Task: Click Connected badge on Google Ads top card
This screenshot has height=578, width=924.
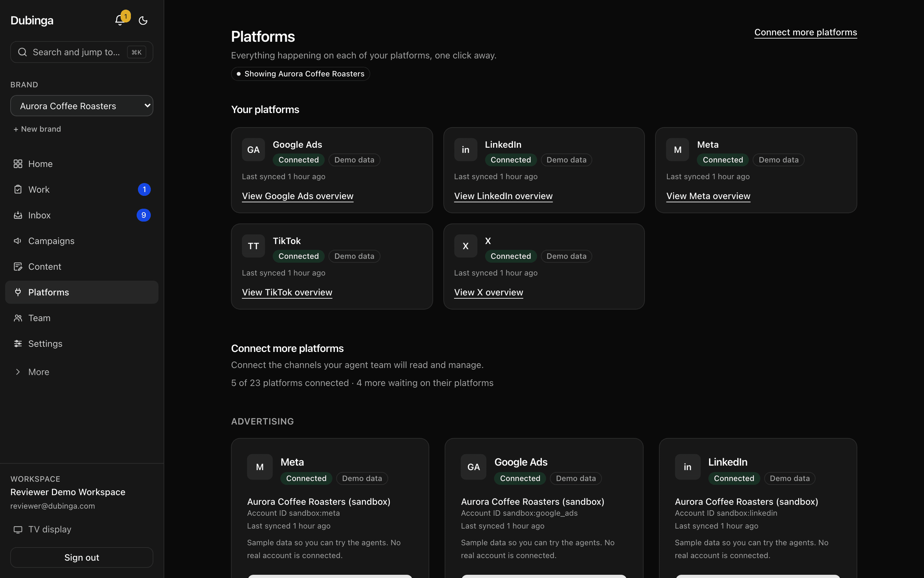Action: 299,160
